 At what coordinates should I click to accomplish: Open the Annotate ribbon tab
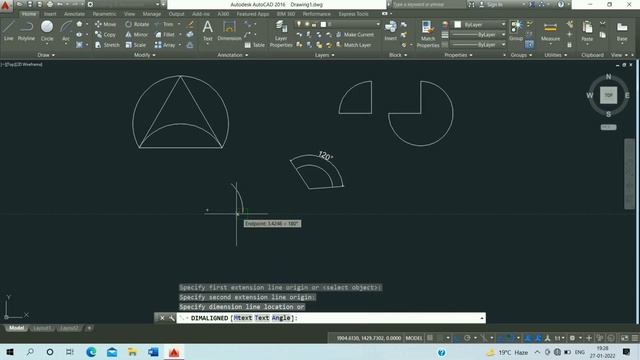pyautogui.click(x=74, y=14)
